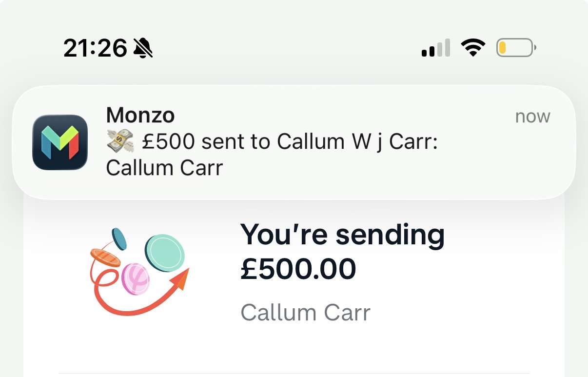Click the pink coin in the illustration

pyautogui.click(x=136, y=278)
